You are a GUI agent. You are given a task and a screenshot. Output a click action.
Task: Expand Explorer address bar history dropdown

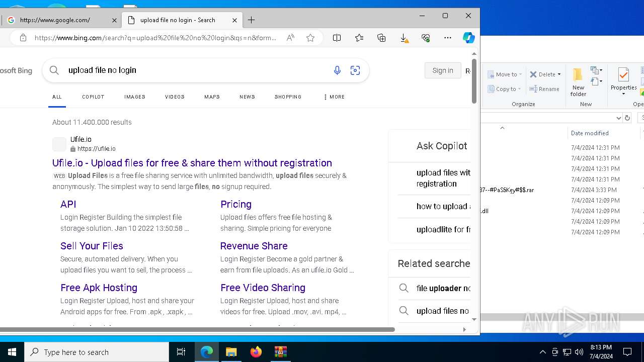click(x=619, y=118)
